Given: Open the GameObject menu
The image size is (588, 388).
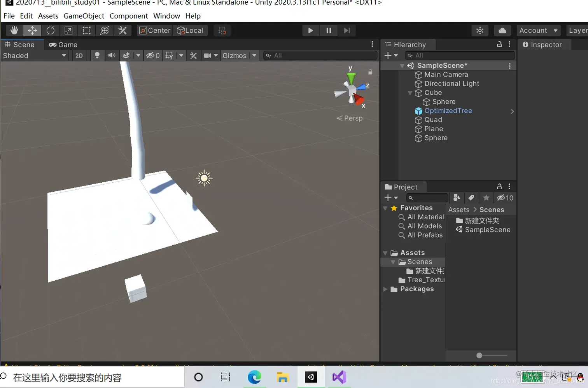Looking at the screenshot, I should click(84, 16).
